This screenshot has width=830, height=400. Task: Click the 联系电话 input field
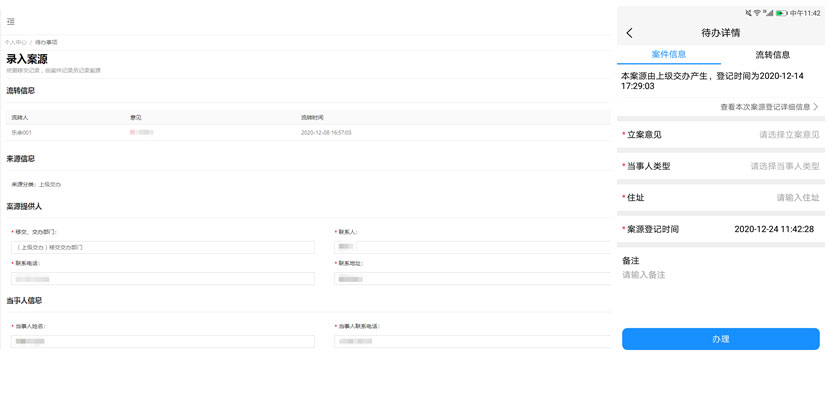click(x=162, y=279)
